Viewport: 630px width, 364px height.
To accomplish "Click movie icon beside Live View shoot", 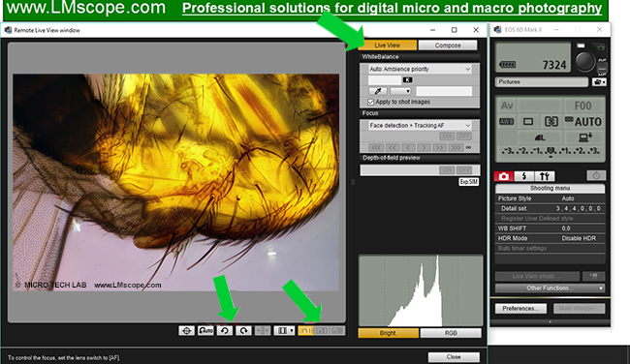I will pos(593,276).
